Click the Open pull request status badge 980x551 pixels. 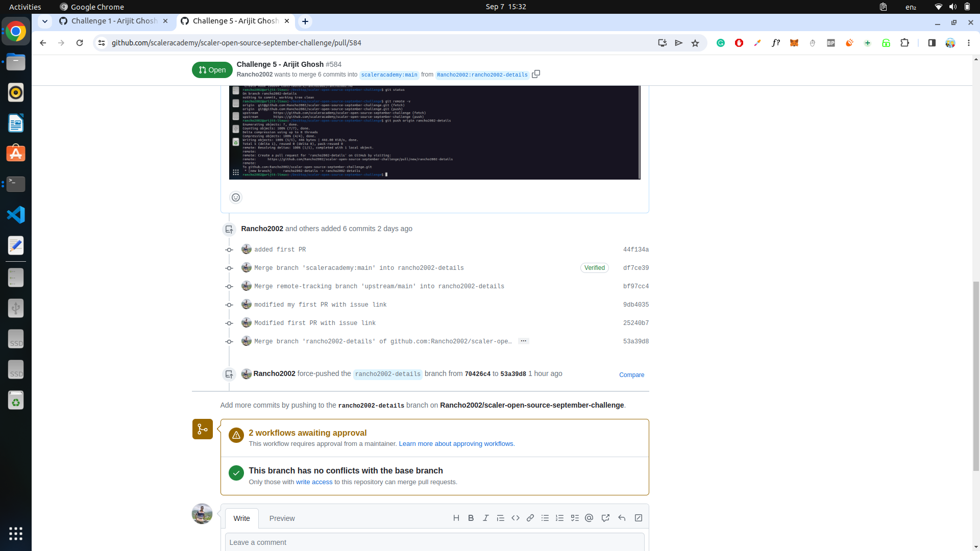[212, 70]
